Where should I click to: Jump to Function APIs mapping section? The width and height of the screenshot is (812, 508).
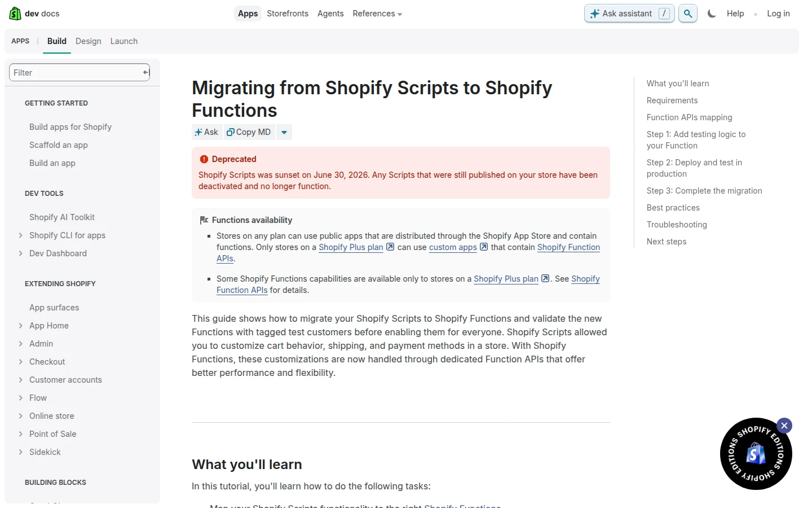point(689,117)
